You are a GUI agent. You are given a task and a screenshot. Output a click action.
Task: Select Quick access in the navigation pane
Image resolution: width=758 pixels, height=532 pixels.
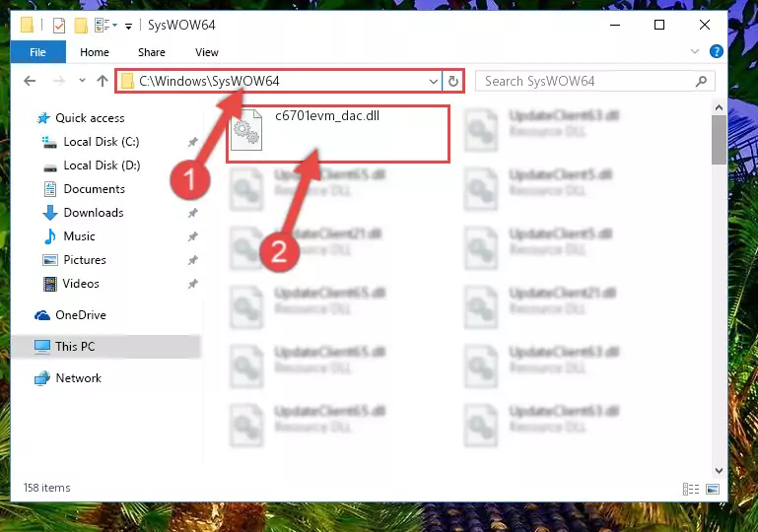coord(90,118)
